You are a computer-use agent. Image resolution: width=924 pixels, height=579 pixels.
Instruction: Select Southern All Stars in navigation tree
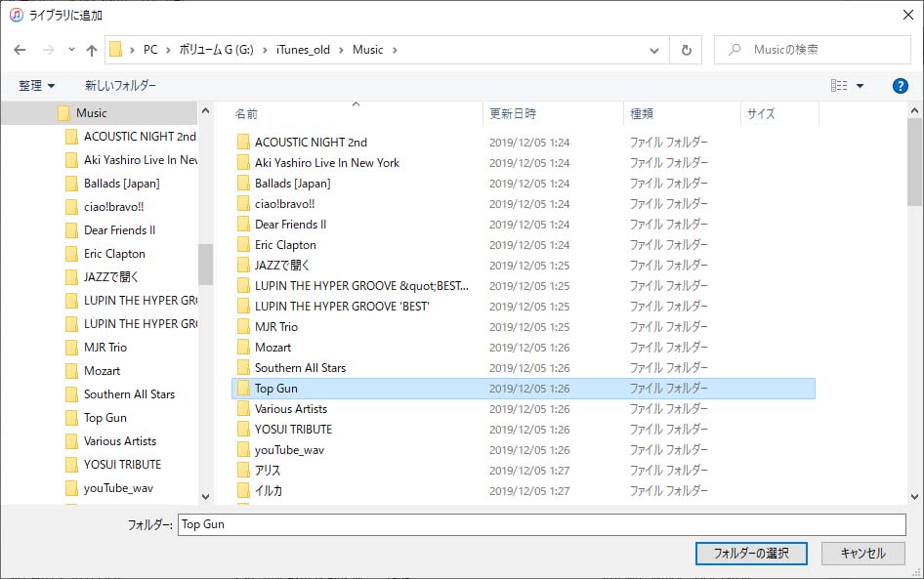[129, 394]
